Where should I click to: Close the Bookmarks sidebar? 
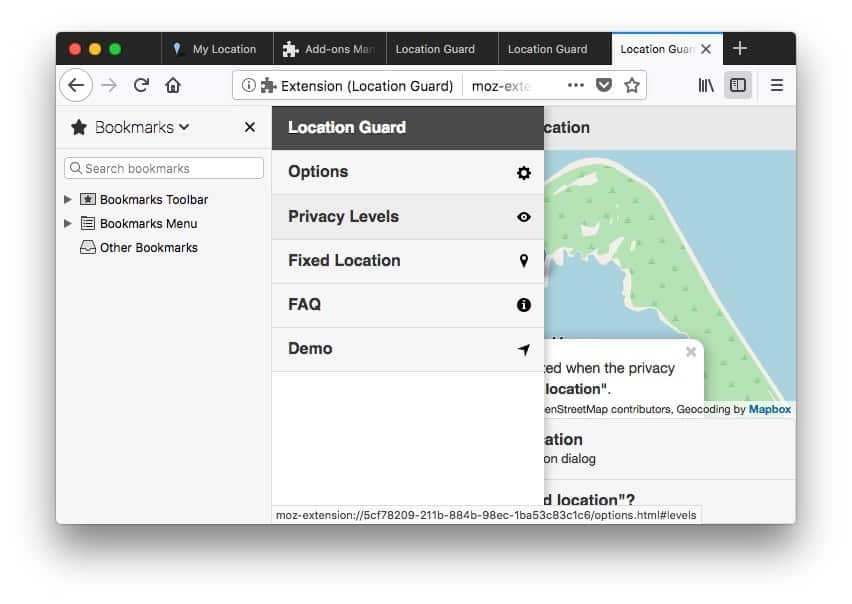coord(250,128)
